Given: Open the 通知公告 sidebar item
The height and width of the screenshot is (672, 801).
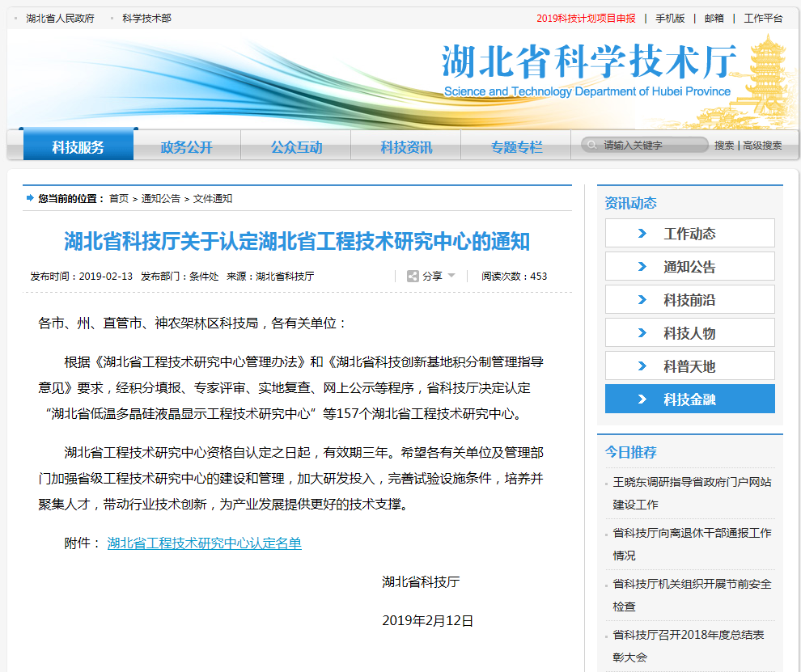Looking at the screenshot, I should [x=690, y=267].
